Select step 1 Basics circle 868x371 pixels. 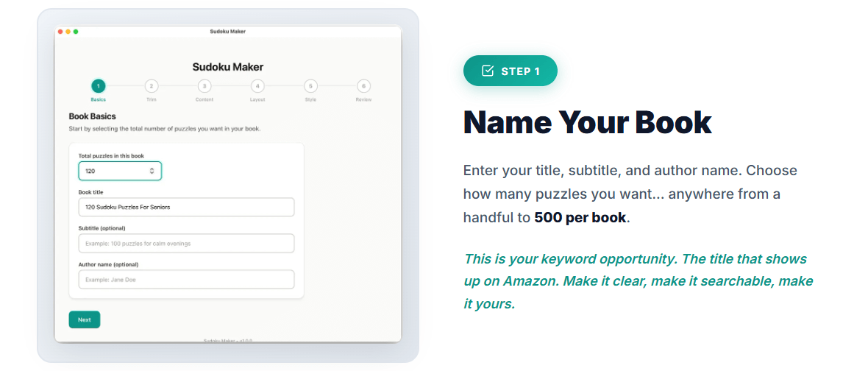point(99,85)
